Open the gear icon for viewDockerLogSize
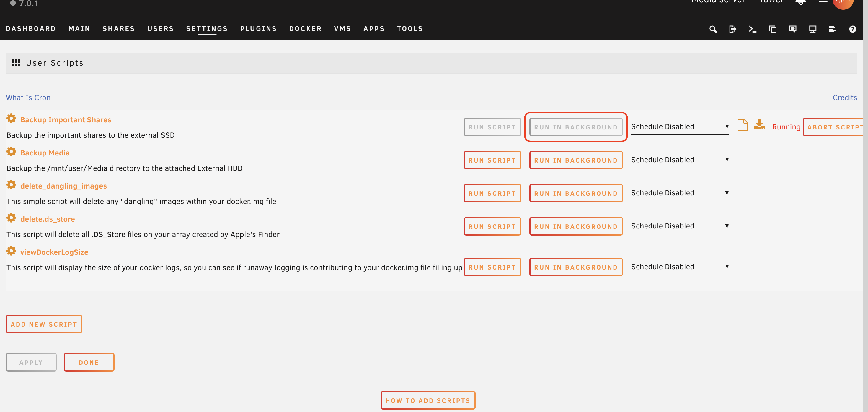The width and height of the screenshot is (868, 412). 11,251
